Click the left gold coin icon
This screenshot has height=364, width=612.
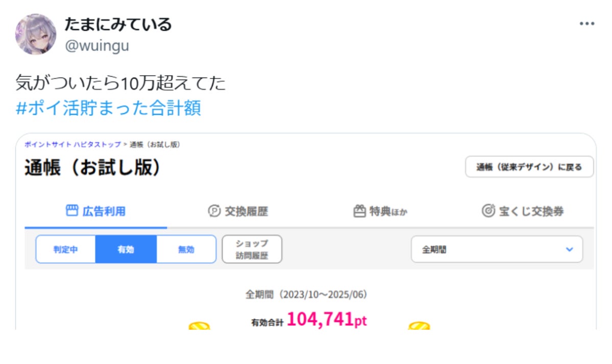[199, 326]
